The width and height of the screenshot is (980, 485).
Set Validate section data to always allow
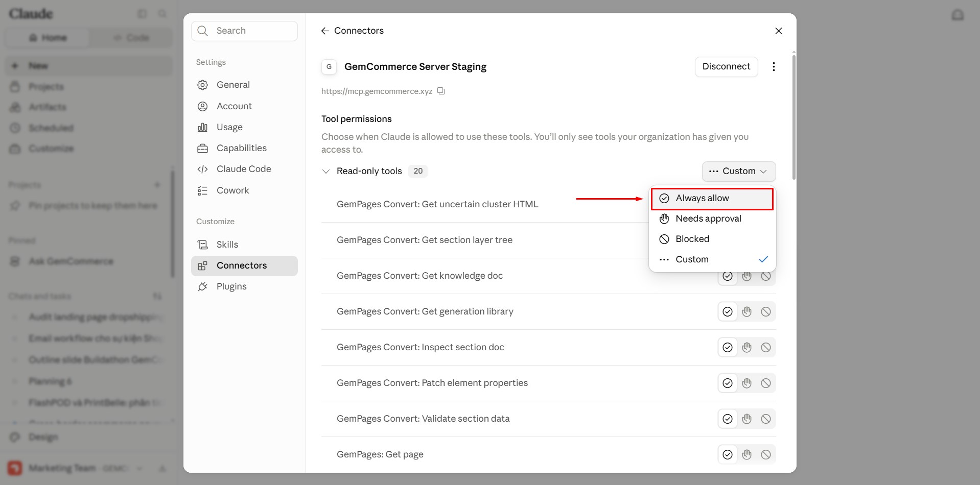point(728,419)
